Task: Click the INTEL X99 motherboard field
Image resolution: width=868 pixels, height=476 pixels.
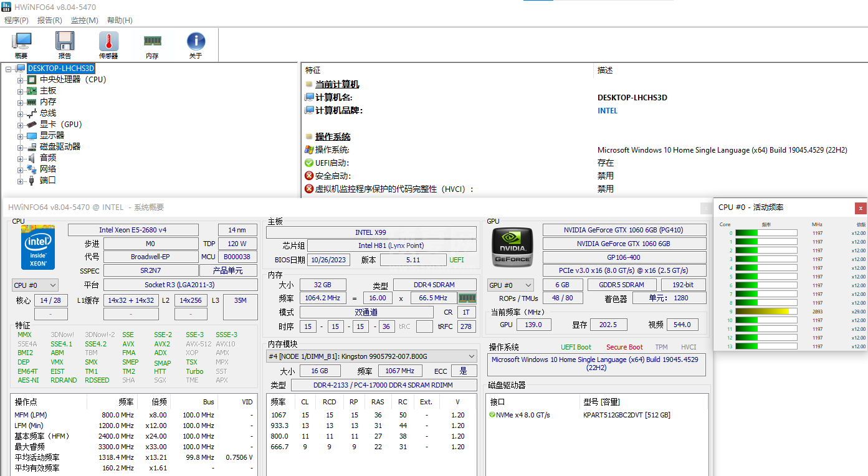Action: point(371,232)
